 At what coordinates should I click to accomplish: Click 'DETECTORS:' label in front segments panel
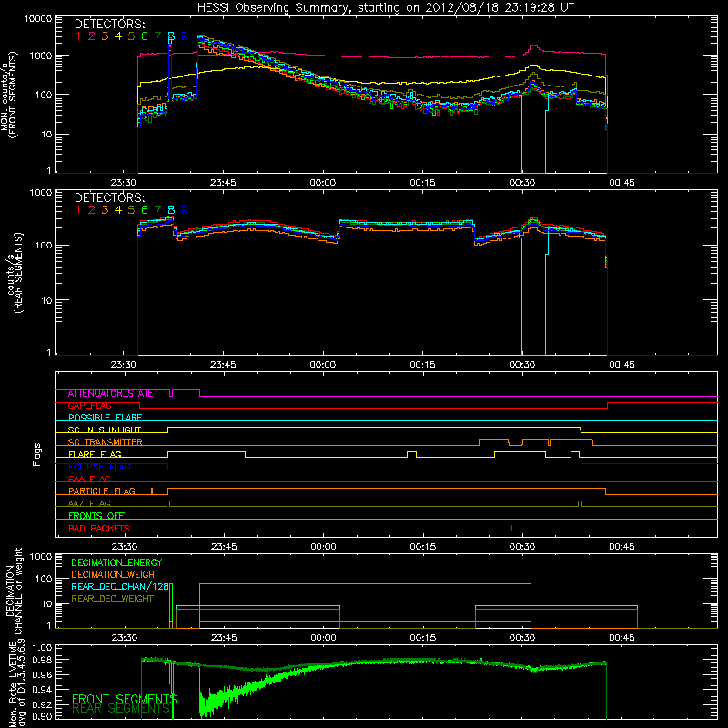(x=109, y=24)
